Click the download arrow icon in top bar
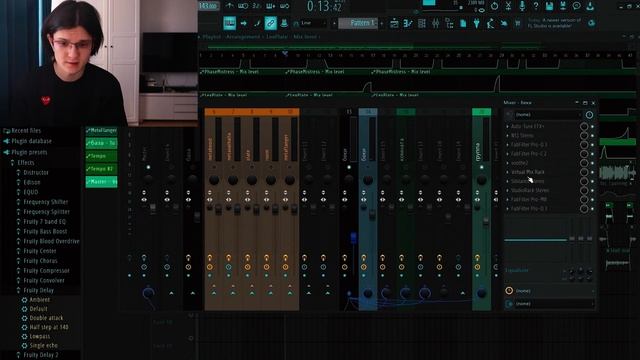The image size is (640, 360). pos(590,6)
